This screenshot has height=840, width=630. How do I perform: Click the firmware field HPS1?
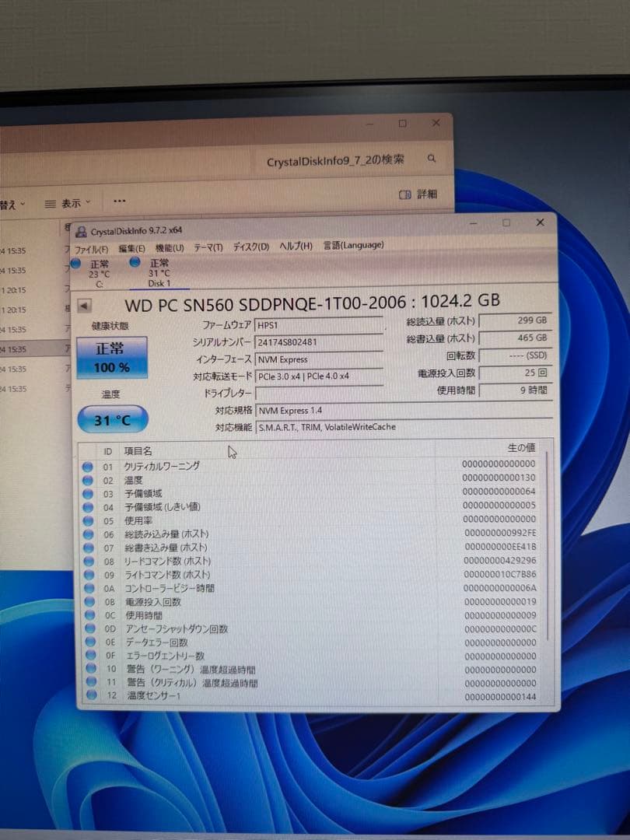point(320,324)
